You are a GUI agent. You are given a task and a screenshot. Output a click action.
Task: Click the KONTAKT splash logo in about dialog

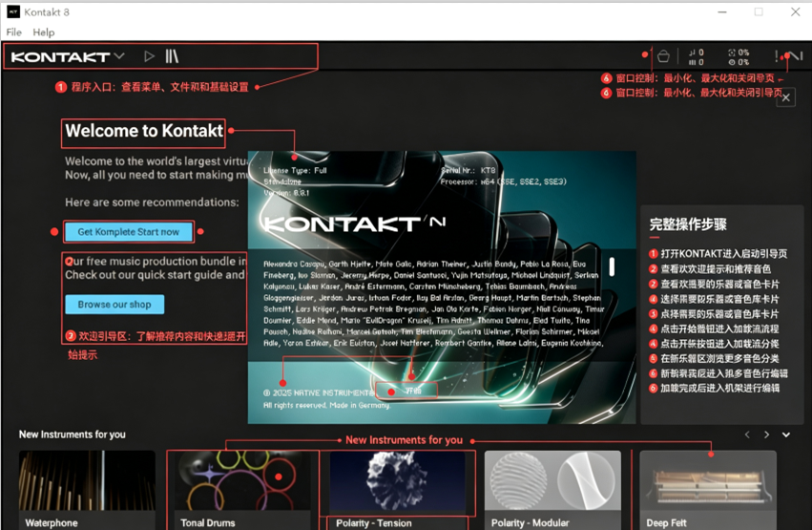coord(355,223)
